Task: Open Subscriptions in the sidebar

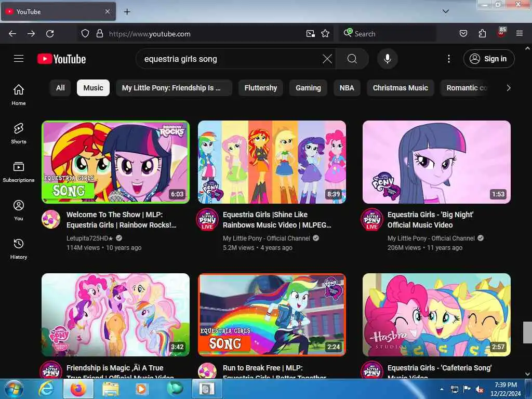Action: (x=19, y=171)
